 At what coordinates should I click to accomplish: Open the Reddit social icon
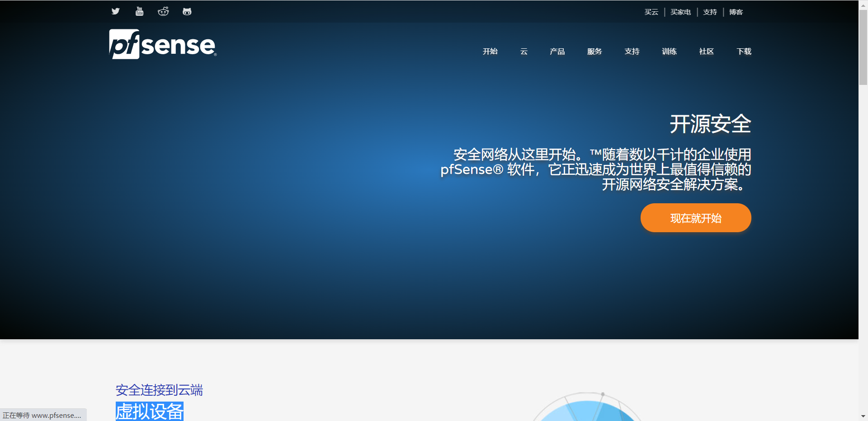163,11
